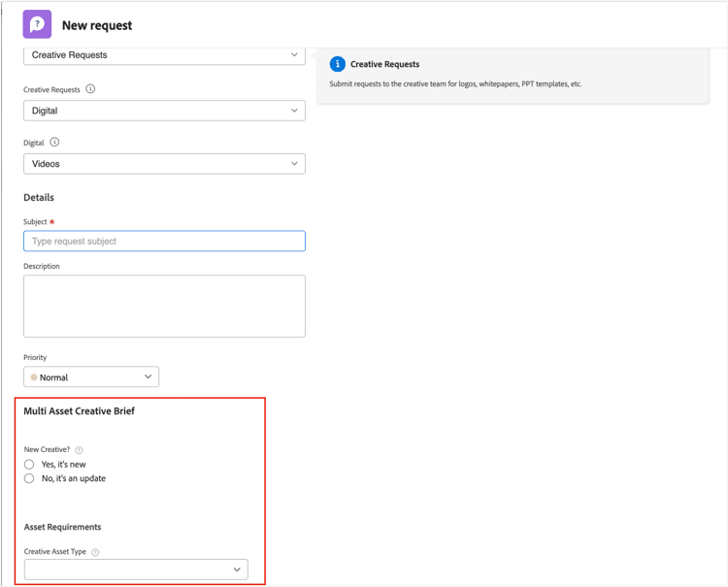Click the Asset Requirements section heading
The height and width of the screenshot is (587, 728).
(x=62, y=527)
